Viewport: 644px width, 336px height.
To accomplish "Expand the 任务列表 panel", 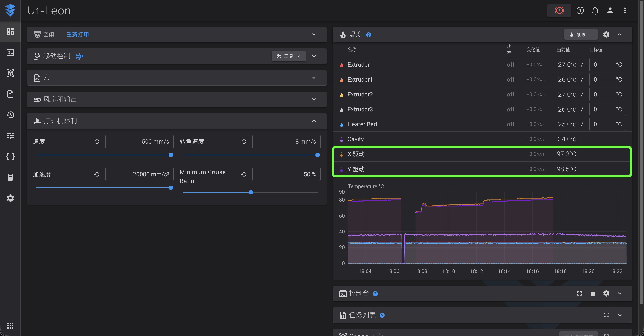I will click(620, 315).
